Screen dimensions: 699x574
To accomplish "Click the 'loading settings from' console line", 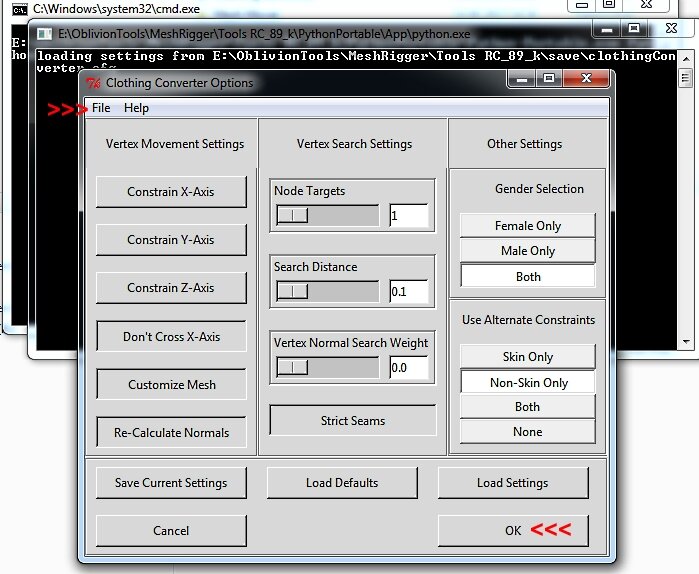I will [356, 56].
